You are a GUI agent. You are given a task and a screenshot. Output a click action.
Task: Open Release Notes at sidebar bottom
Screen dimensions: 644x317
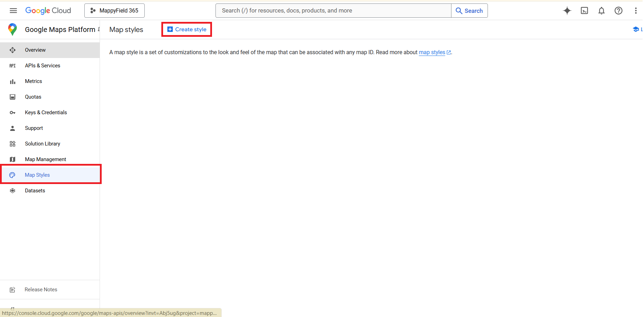pos(41,290)
